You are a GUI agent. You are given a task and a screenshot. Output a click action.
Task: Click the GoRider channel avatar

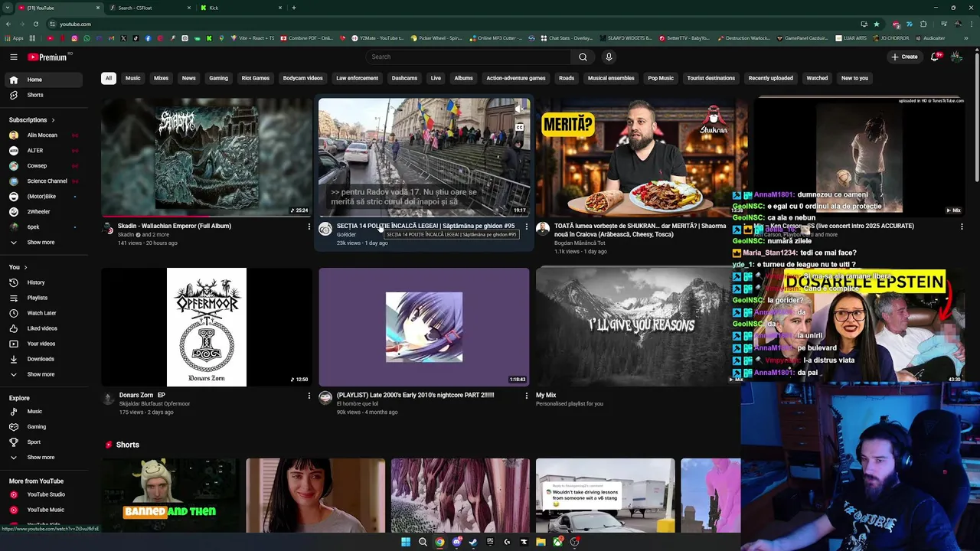[x=325, y=229]
